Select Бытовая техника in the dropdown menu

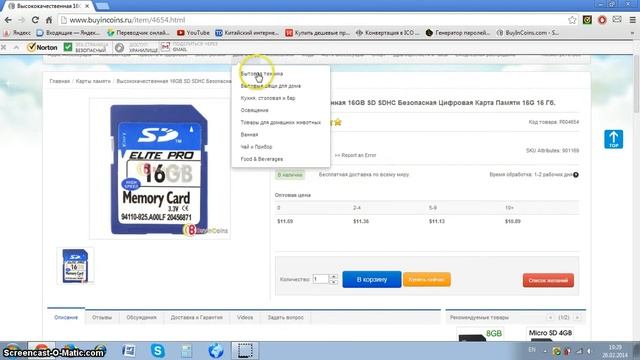[x=262, y=74]
